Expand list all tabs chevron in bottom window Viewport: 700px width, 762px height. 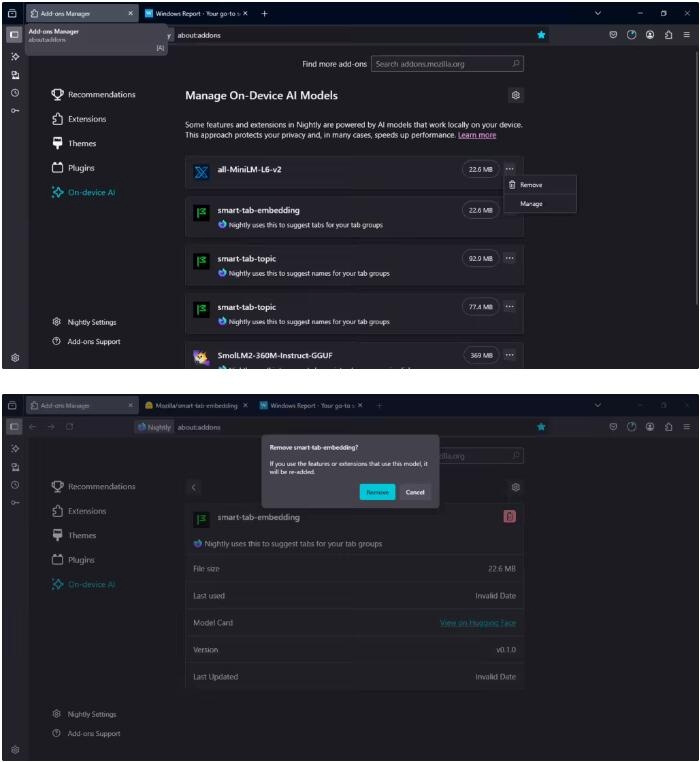click(x=598, y=405)
